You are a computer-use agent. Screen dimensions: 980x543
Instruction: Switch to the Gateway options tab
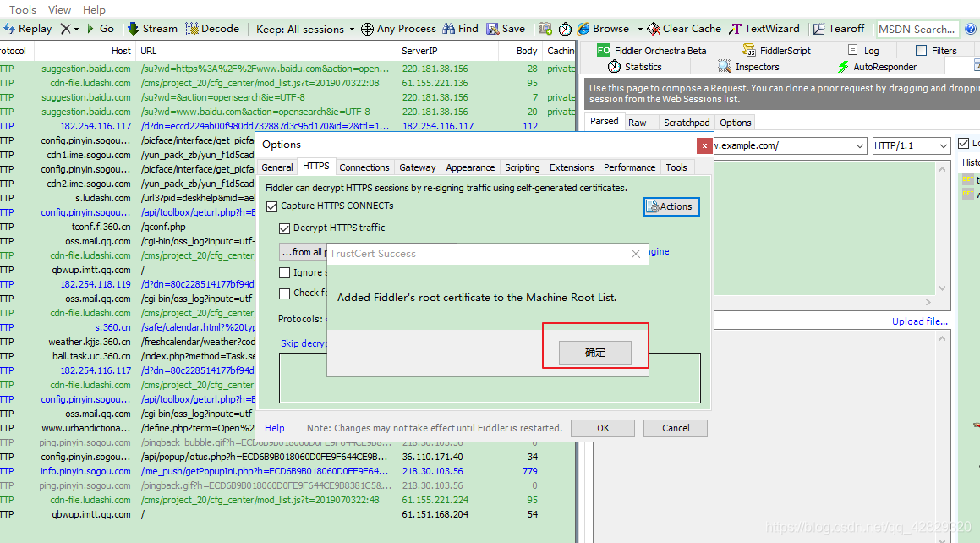(418, 167)
